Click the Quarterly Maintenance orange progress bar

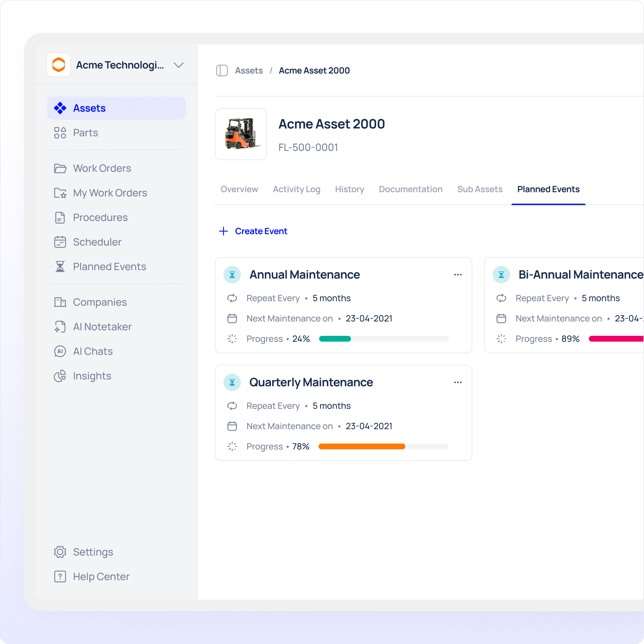pyautogui.click(x=362, y=447)
